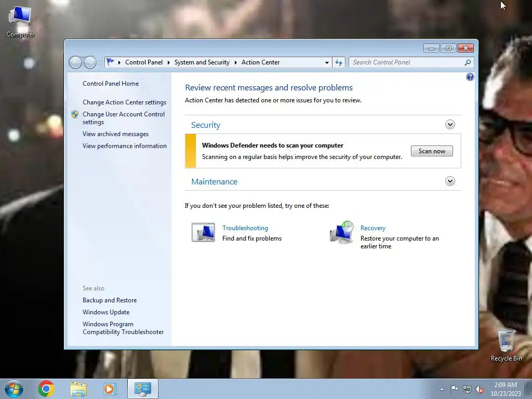The height and width of the screenshot is (399, 532).
Task: Click the Windows Start orb
Action: coord(14,389)
